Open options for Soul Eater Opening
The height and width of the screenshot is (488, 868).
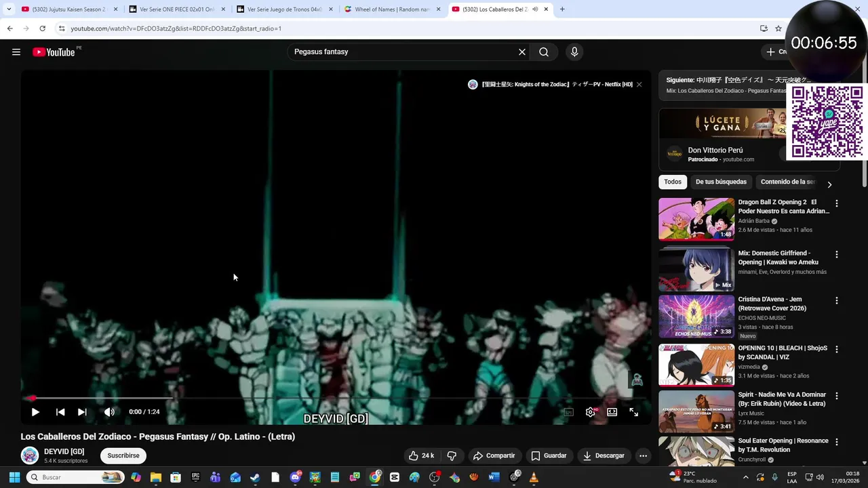(x=836, y=442)
